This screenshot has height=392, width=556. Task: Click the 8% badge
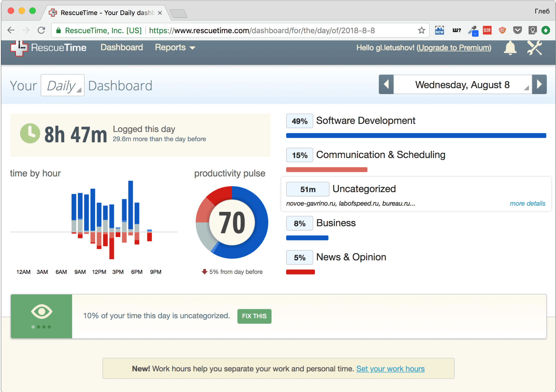tap(299, 223)
